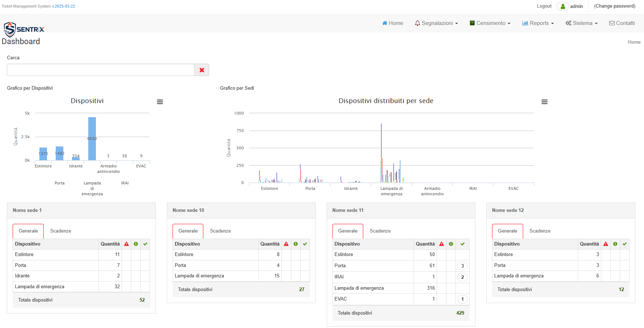Click the Nome sede 1 panel heading

(x=81, y=210)
